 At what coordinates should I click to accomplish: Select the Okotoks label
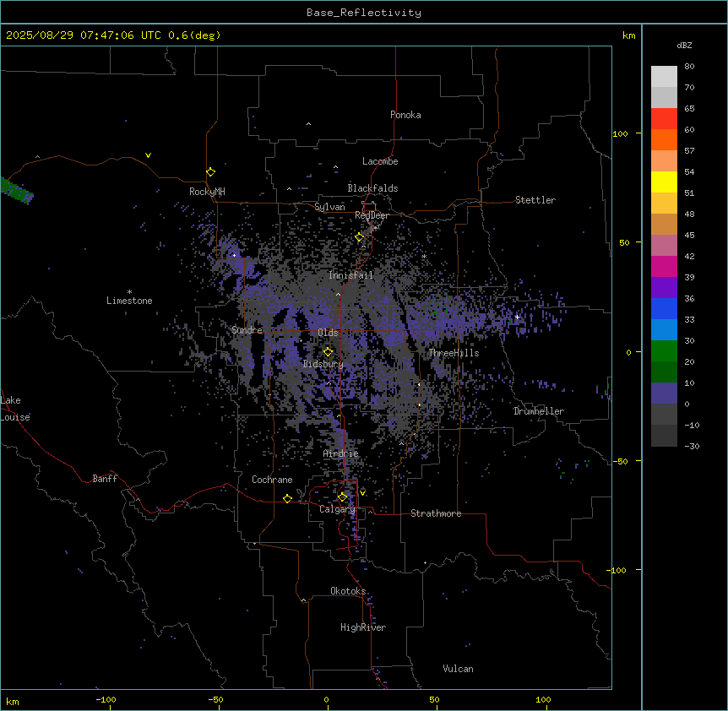pos(348,591)
